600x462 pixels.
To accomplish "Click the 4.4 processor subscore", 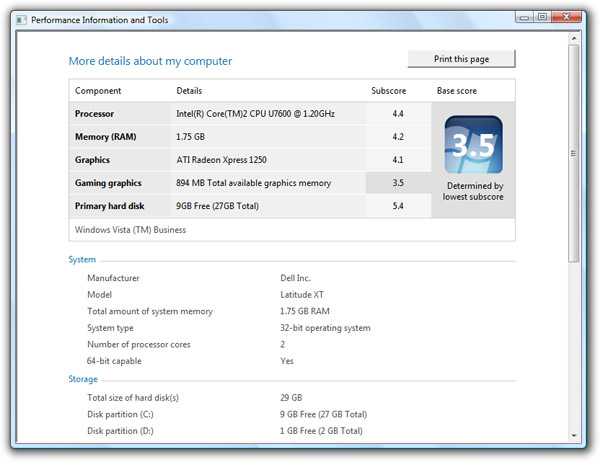I will pyautogui.click(x=398, y=114).
